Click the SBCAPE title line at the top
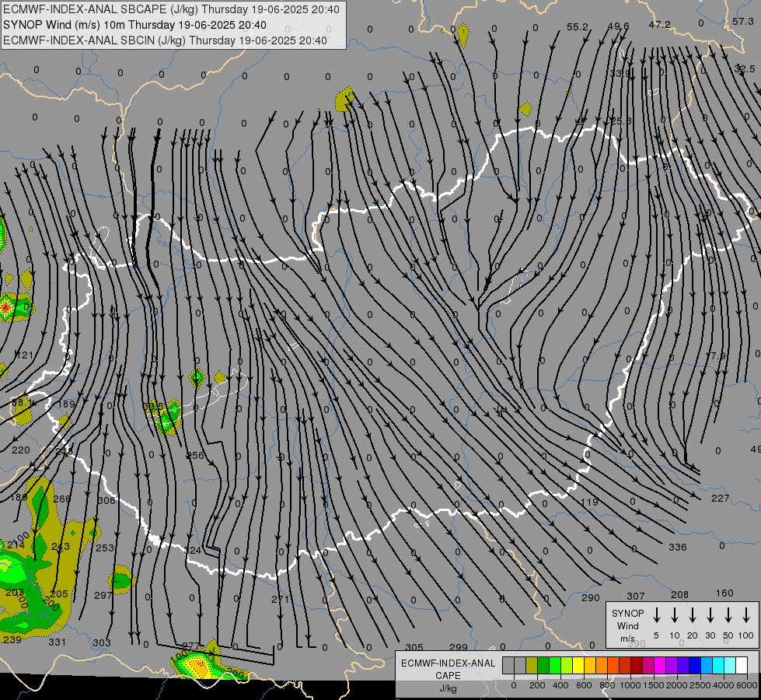 pyautogui.click(x=171, y=9)
